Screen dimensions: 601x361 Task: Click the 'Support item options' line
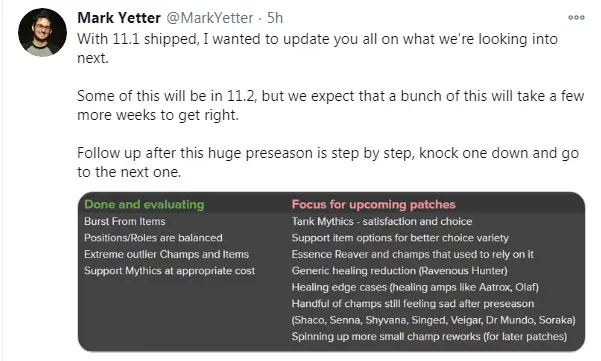pos(400,238)
